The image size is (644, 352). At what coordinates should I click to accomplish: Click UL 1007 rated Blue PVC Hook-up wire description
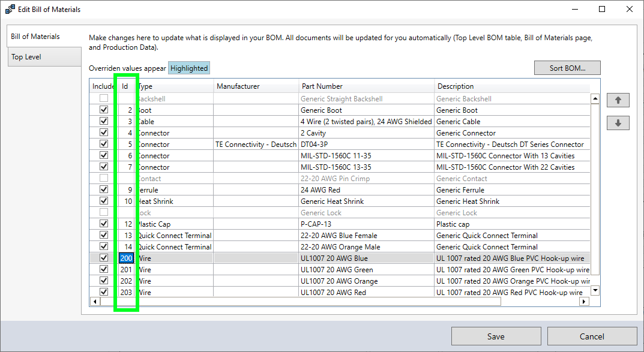point(512,258)
